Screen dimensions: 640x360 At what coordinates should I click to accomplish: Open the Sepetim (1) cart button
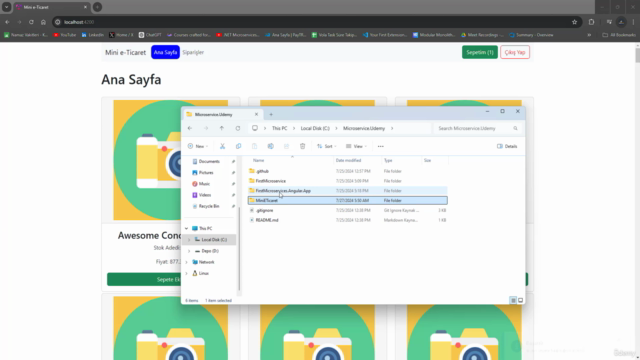(480, 52)
